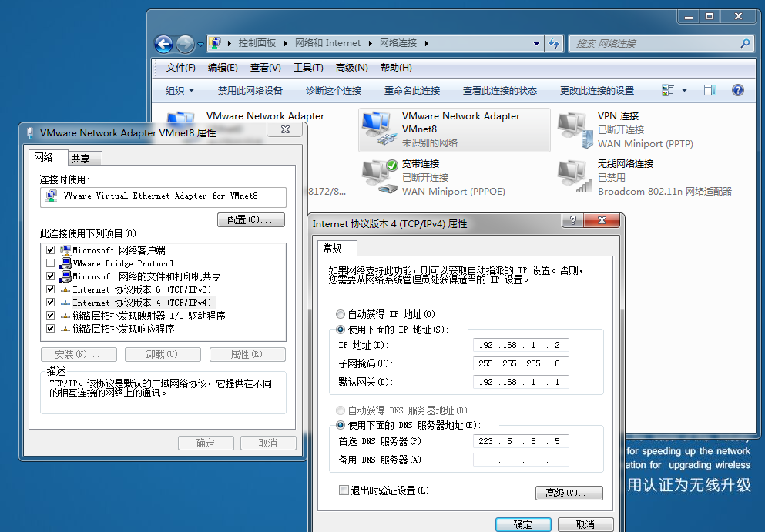Open the view options dropdown arrow

pos(684,90)
